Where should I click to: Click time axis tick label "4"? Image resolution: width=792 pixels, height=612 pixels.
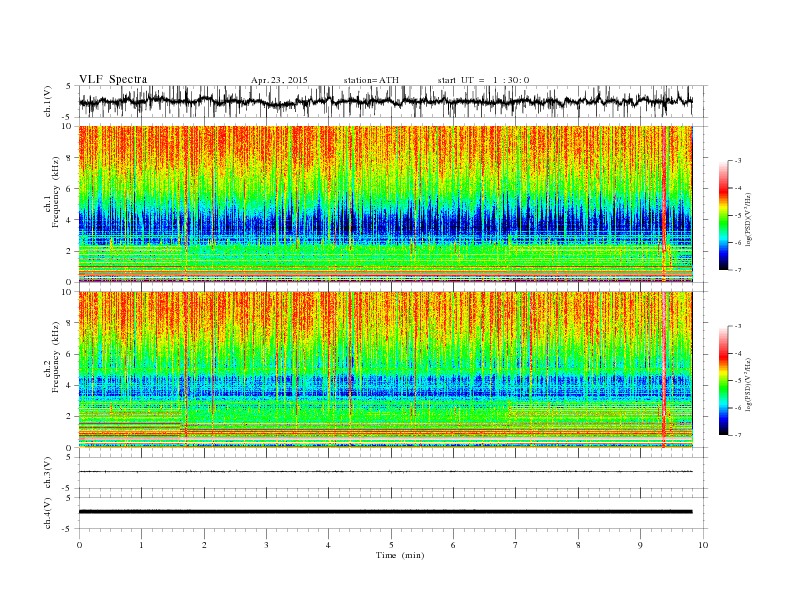click(329, 545)
